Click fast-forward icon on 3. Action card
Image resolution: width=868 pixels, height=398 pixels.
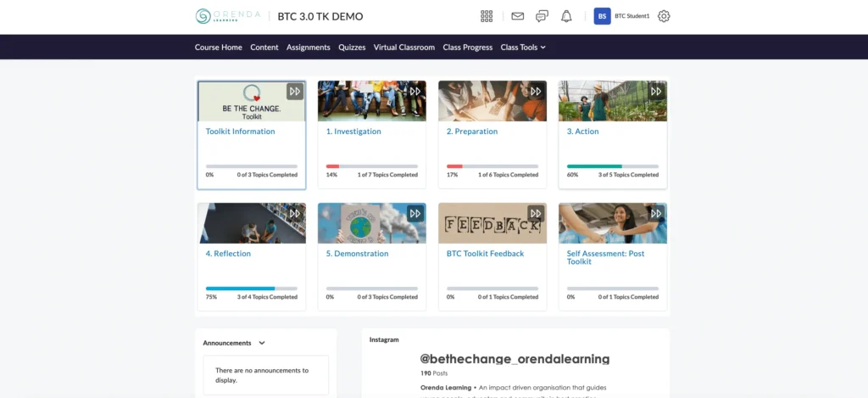click(x=655, y=92)
